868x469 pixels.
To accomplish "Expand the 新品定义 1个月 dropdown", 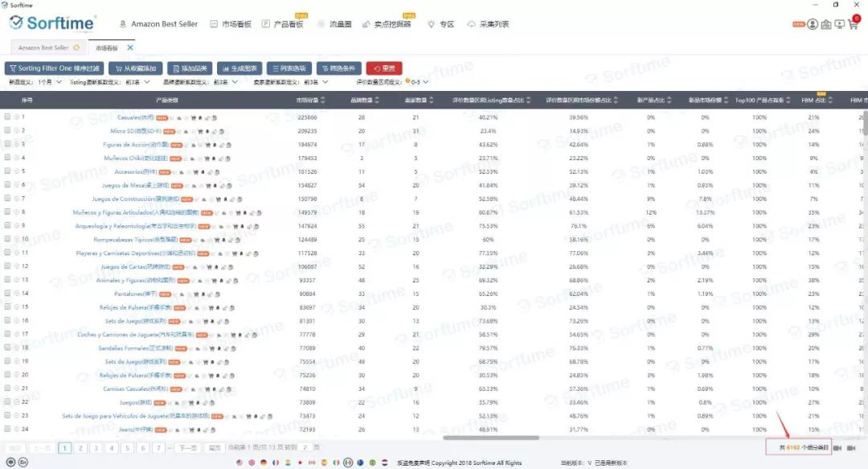I will (x=59, y=82).
